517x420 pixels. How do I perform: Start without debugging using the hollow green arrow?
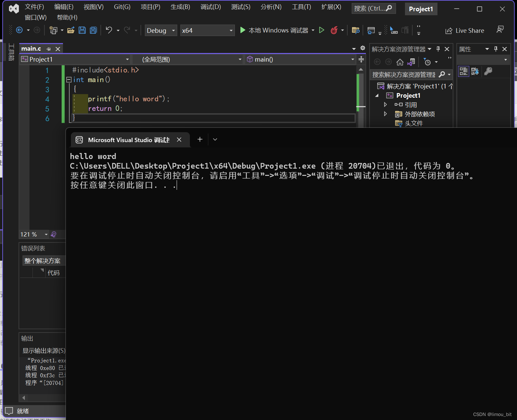pyautogui.click(x=321, y=30)
